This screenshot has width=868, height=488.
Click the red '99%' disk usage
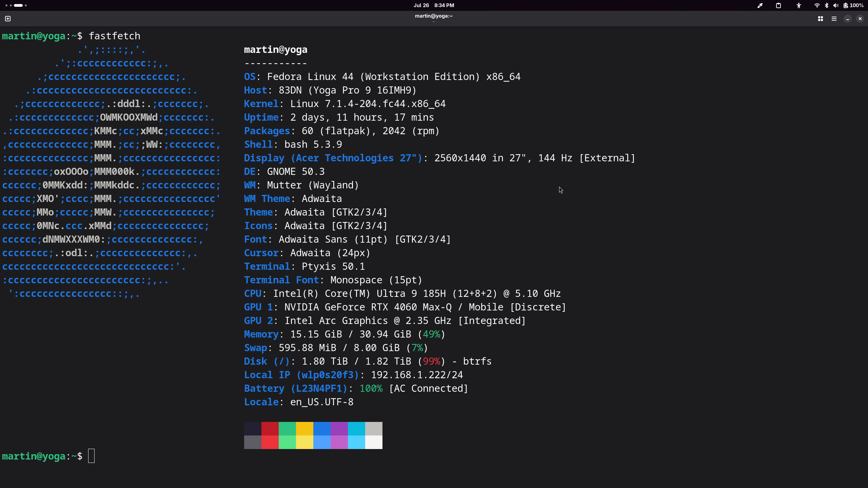(431, 362)
